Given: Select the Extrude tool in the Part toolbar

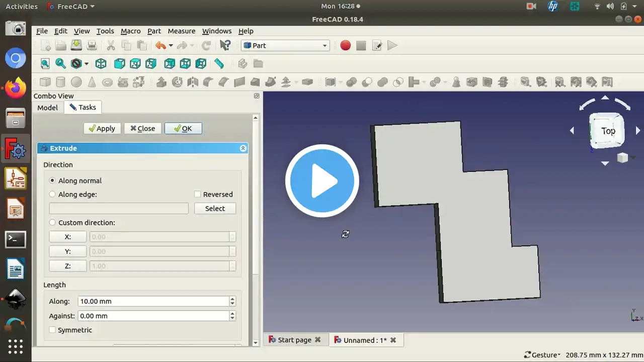Looking at the screenshot, I should pos(162,82).
